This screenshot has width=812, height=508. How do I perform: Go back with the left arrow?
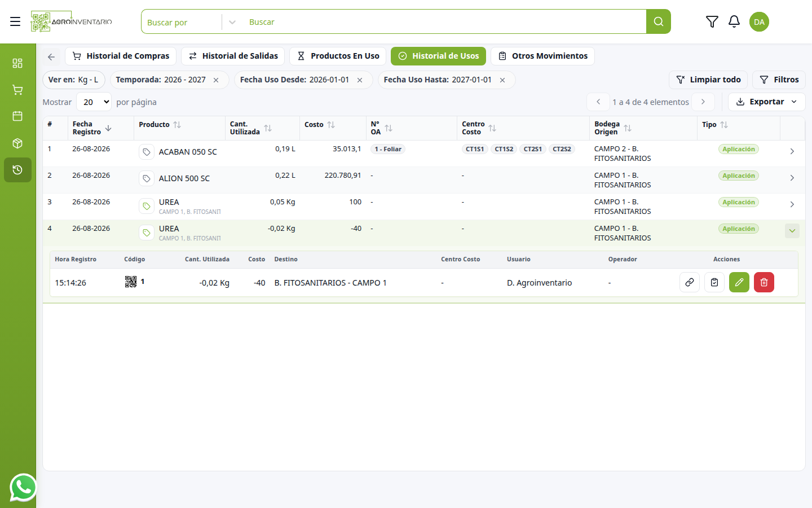[51, 56]
